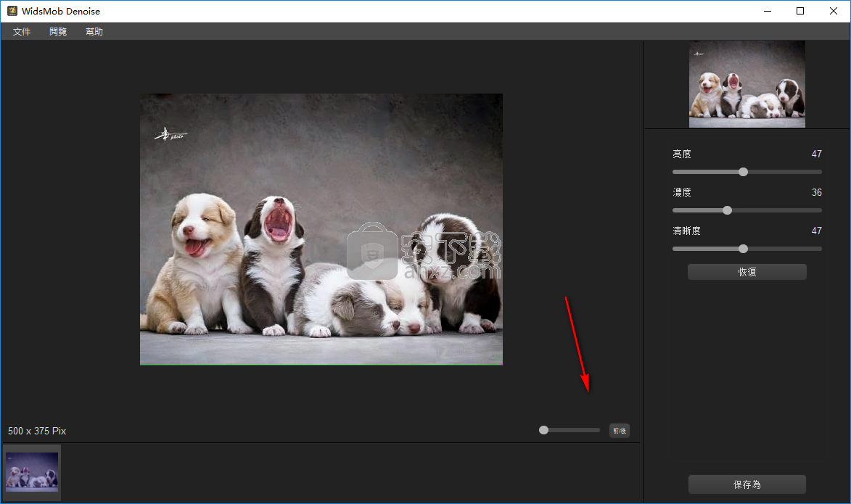Open the 文件 menu
The image size is (851, 504).
pos(22,31)
